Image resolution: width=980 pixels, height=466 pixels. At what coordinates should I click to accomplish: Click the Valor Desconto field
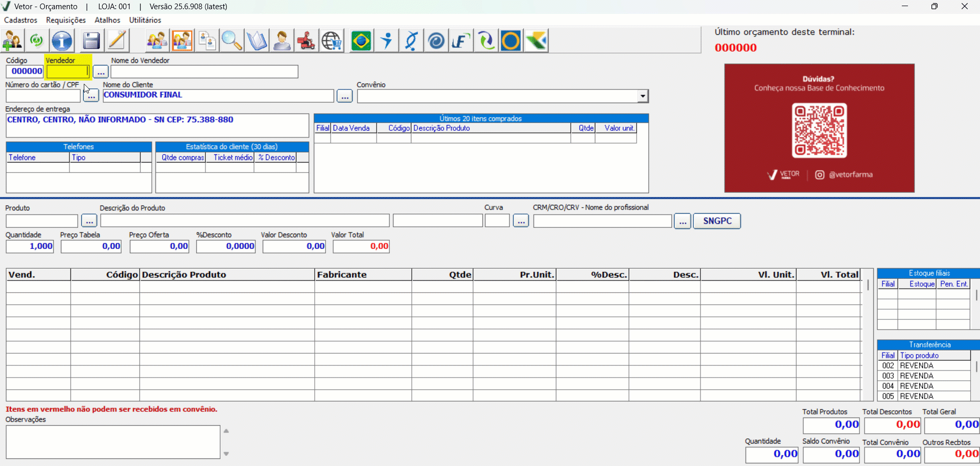[294, 246]
